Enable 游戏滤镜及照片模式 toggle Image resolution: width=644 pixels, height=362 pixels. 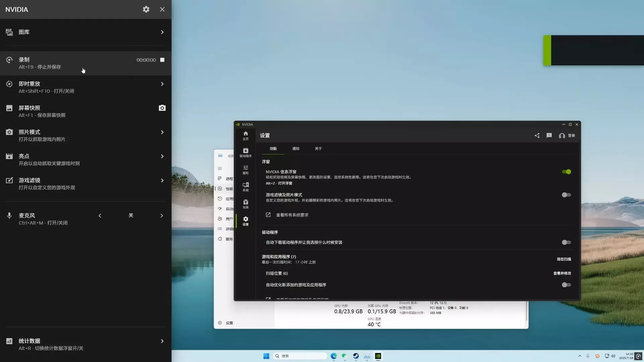[x=566, y=195]
